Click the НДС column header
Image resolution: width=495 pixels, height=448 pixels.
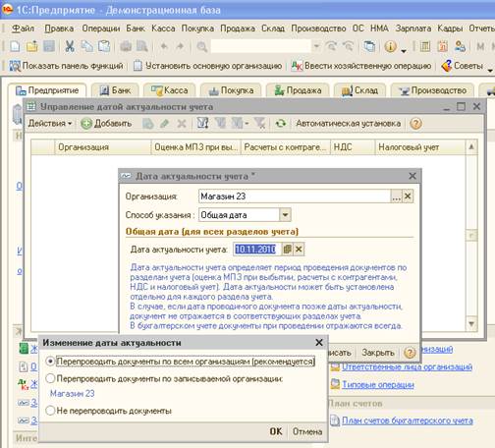pyautogui.click(x=353, y=147)
